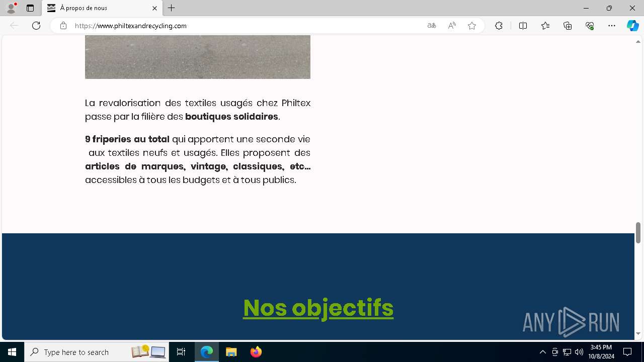Screen dimensions: 644x362
Task: Open the clock and date flyout
Action: [602, 352]
